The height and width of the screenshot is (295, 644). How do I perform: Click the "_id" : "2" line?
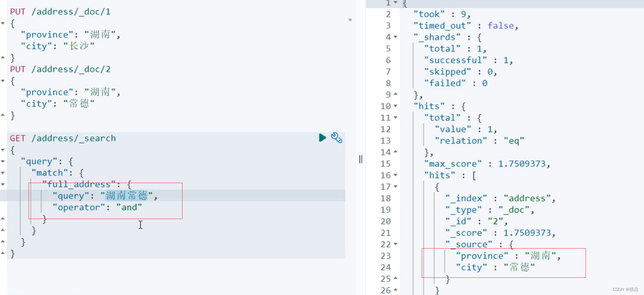(x=476, y=221)
